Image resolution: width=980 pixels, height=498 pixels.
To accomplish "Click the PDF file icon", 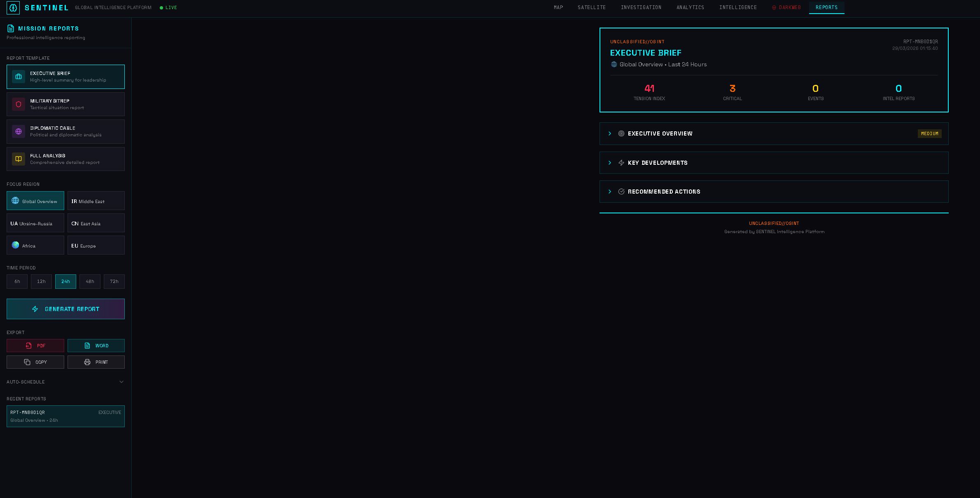I will [x=28, y=346].
